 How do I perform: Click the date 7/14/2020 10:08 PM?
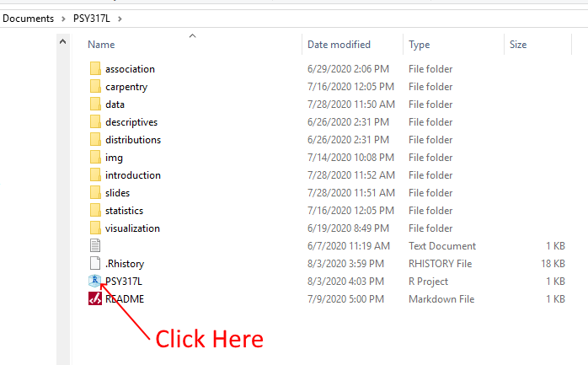tap(350, 158)
